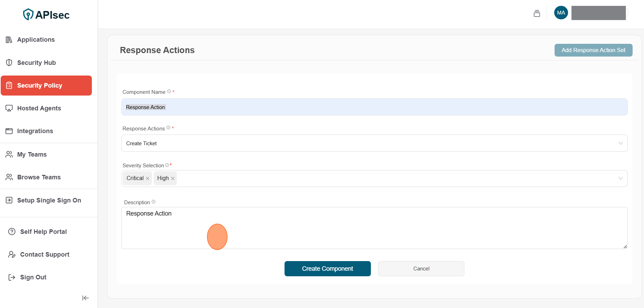Expand the Severity Selection dropdown arrow
Viewport: 644px width, 308px height.
point(620,178)
